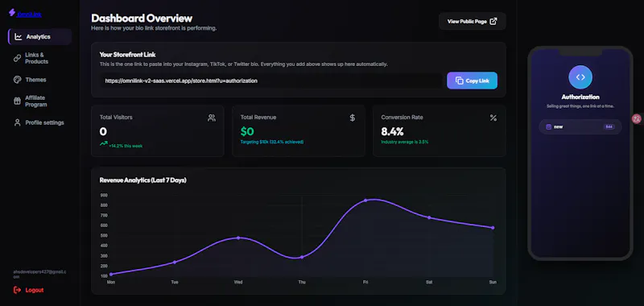Image resolution: width=644 pixels, height=306 pixels.
Task: Click the 8.4% conversion rate value
Action: tap(392, 131)
